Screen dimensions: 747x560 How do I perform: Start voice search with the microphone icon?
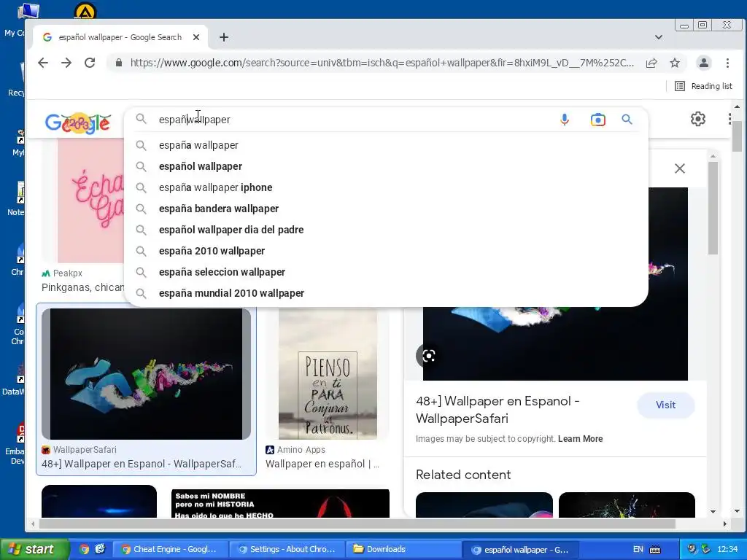[x=565, y=120]
